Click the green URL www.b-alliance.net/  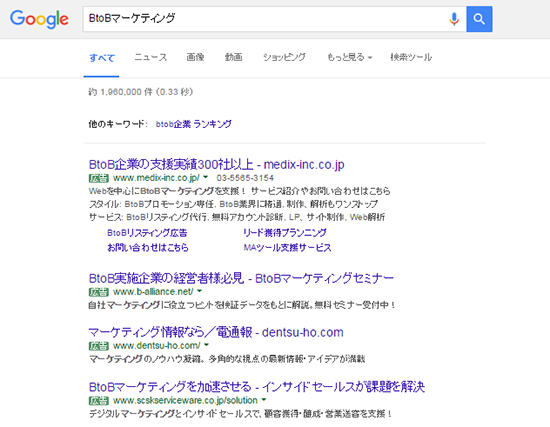(x=153, y=292)
